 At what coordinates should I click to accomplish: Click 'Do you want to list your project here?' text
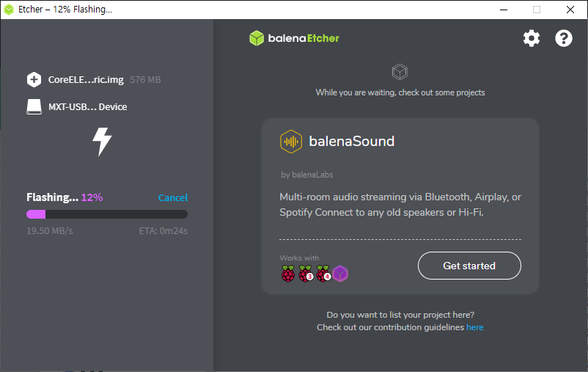coord(400,315)
